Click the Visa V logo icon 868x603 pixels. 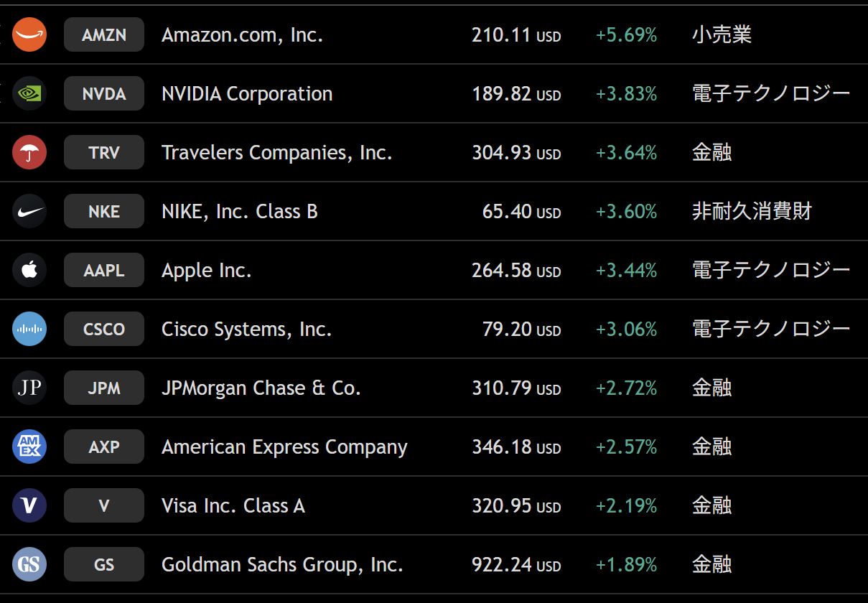click(x=29, y=505)
